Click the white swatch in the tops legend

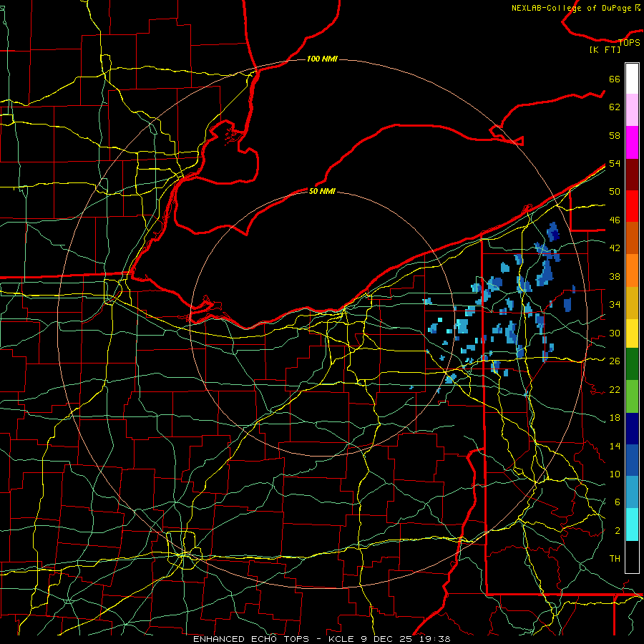pos(632,79)
